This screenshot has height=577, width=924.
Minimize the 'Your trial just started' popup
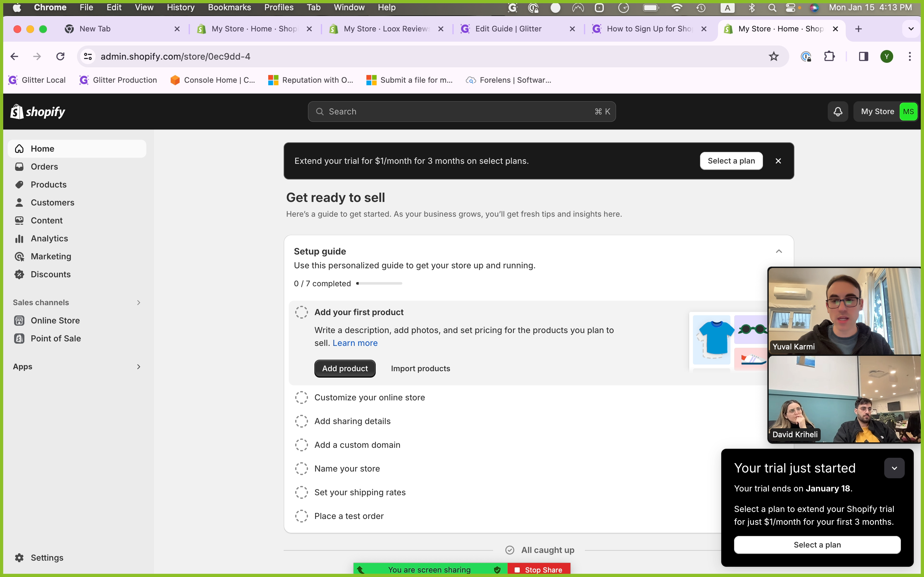pos(894,468)
